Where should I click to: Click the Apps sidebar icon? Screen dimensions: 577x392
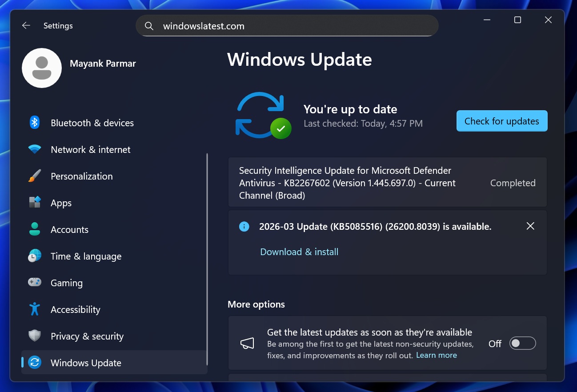click(x=34, y=203)
